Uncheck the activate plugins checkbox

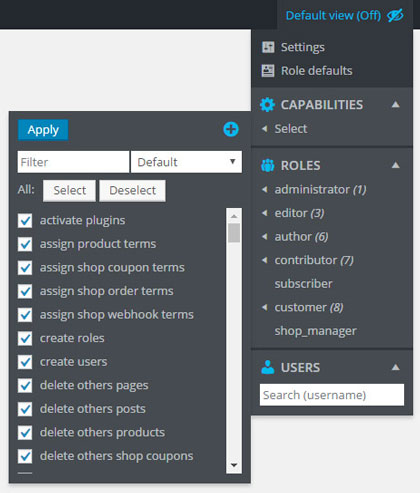tap(25, 221)
